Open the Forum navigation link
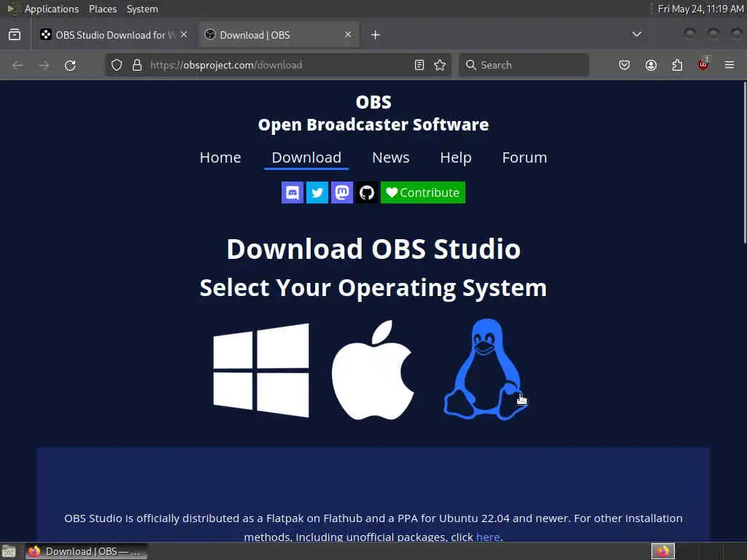This screenshot has height=560, width=747. tap(525, 157)
